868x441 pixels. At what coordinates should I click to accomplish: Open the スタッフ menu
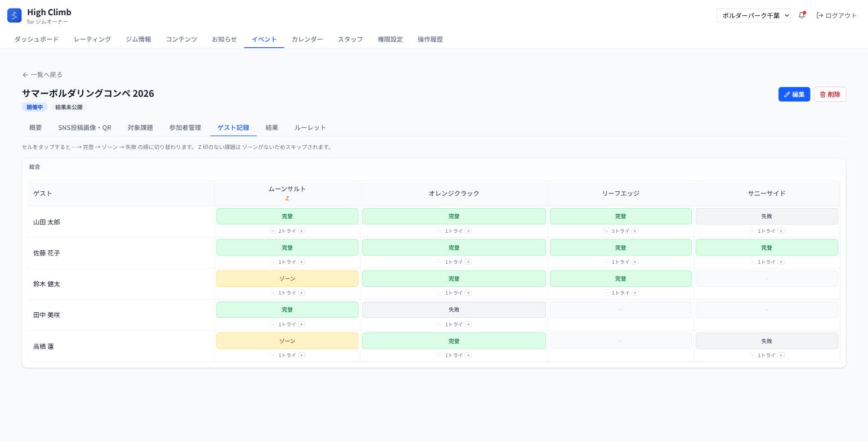(x=350, y=39)
